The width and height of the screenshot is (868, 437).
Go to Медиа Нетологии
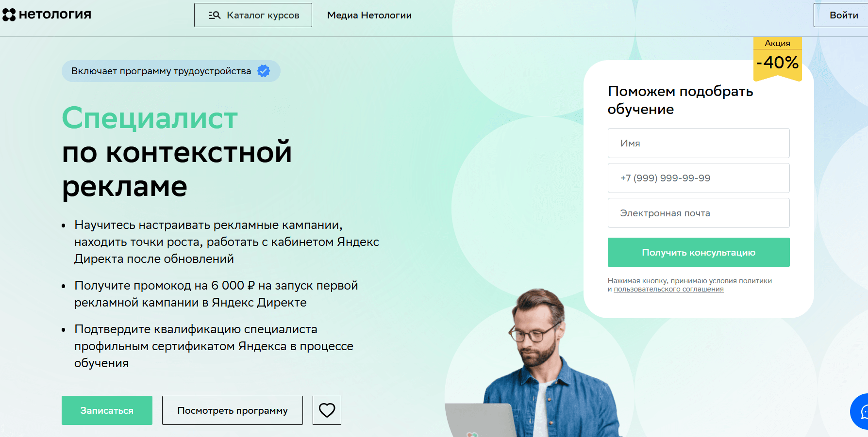pyautogui.click(x=369, y=15)
